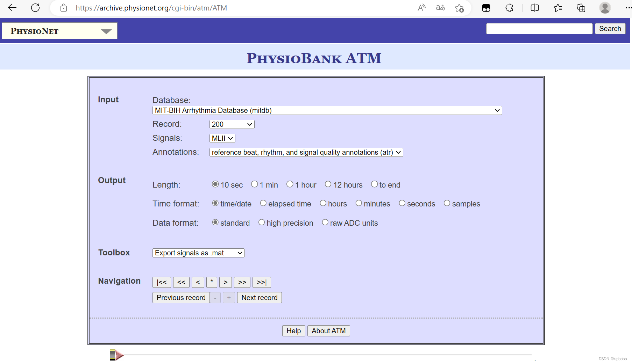632x364 pixels.
Task: Jump to record end with >>| button
Action: 262,282
